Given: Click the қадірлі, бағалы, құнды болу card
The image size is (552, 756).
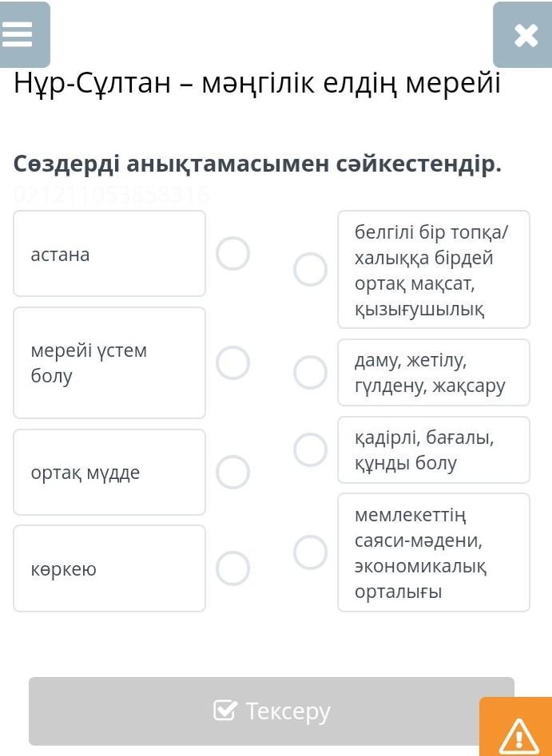Looking at the screenshot, I should [434, 449].
